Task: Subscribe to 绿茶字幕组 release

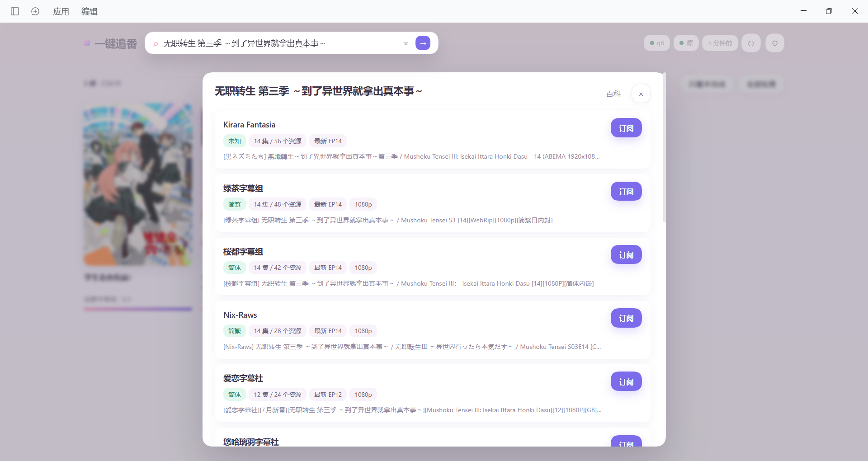Action: click(626, 191)
